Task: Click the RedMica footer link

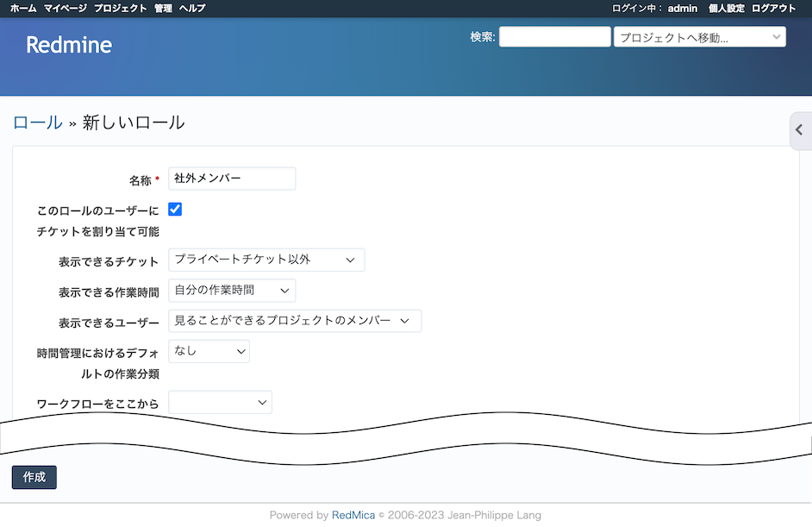Action: [x=353, y=515]
